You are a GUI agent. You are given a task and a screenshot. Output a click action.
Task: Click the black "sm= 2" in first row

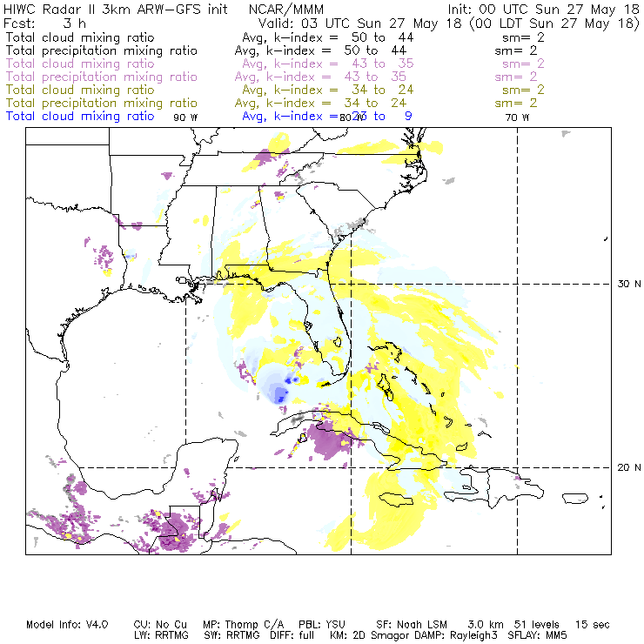pos(523,37)
